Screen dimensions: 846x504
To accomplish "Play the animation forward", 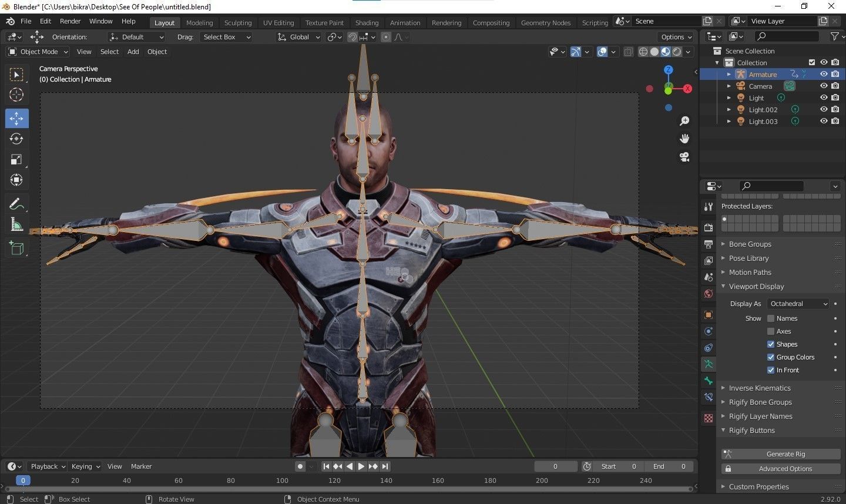I will (361, 466).
